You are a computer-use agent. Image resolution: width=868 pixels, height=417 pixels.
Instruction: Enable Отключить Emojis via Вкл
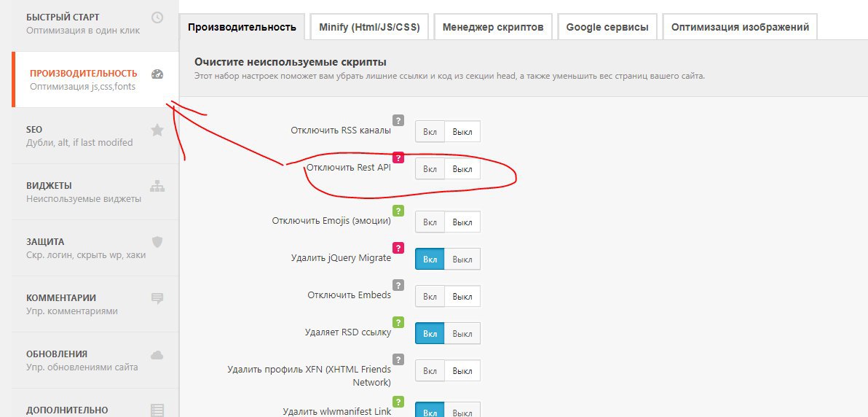pos(430,222)
